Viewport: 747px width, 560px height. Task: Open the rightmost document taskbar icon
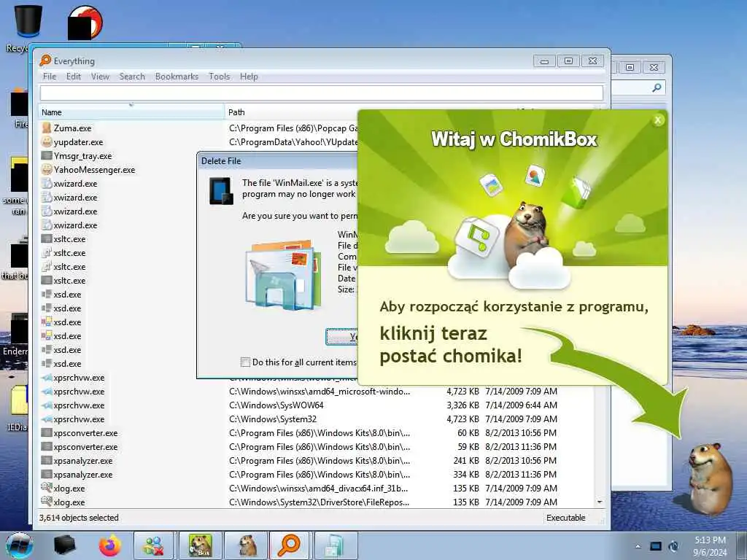coord(334,546)
